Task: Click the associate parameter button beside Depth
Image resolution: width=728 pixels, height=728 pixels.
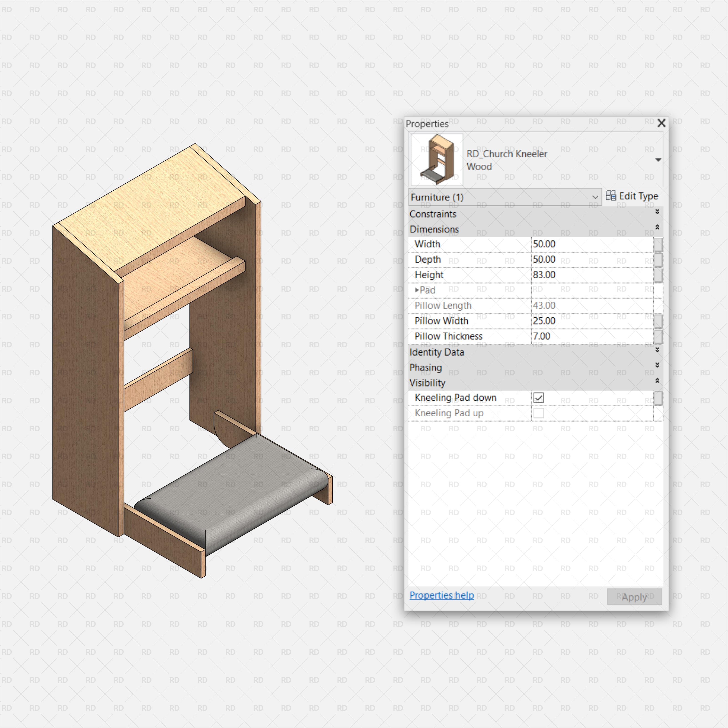Action: (659, 260)
